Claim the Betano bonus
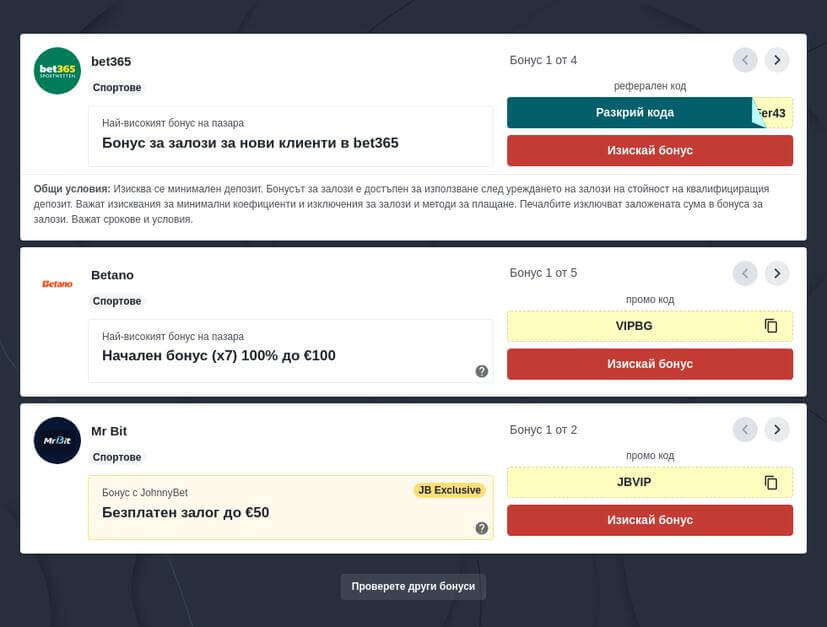 (649, 364)
